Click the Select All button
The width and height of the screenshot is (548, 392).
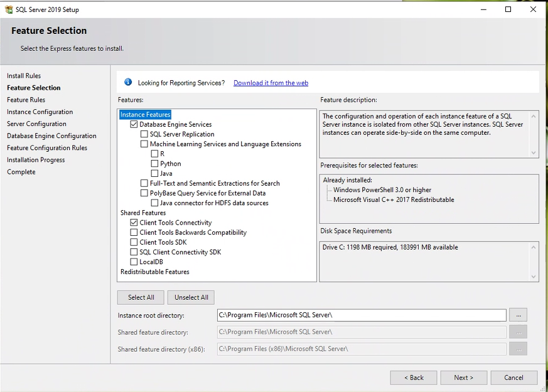click(x=141, y=297)
